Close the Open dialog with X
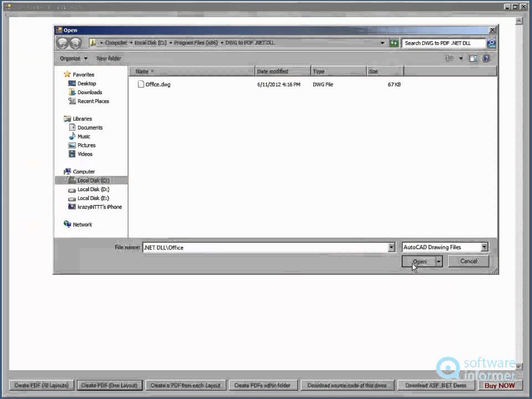This screenshot has height=399, width=532. (x=492, y=30)
